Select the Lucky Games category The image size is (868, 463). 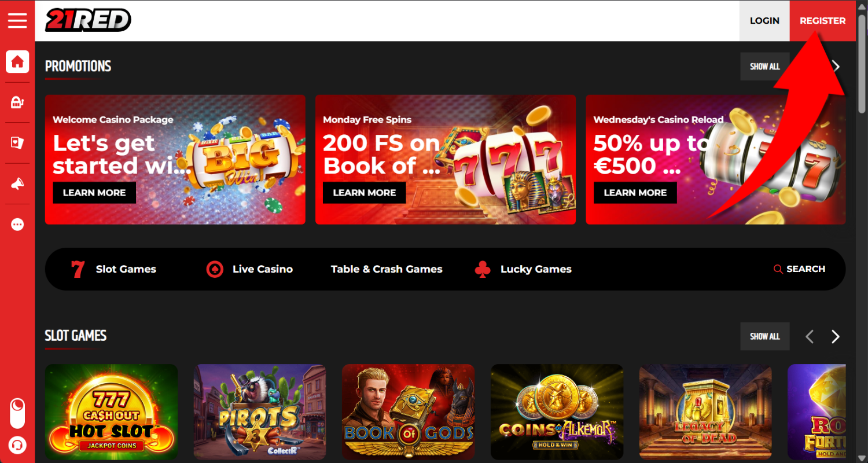tap(523, 269)
